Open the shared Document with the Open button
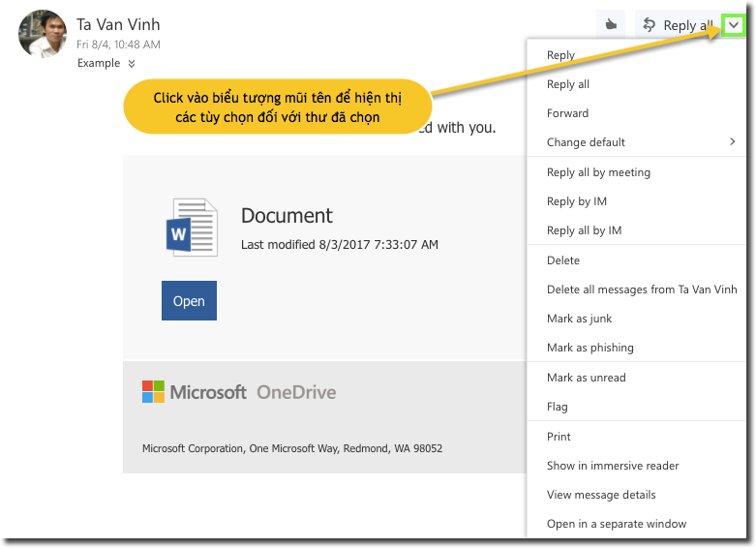Image resolution: width=756 pixels, height=548 pixels. [189, 301]
